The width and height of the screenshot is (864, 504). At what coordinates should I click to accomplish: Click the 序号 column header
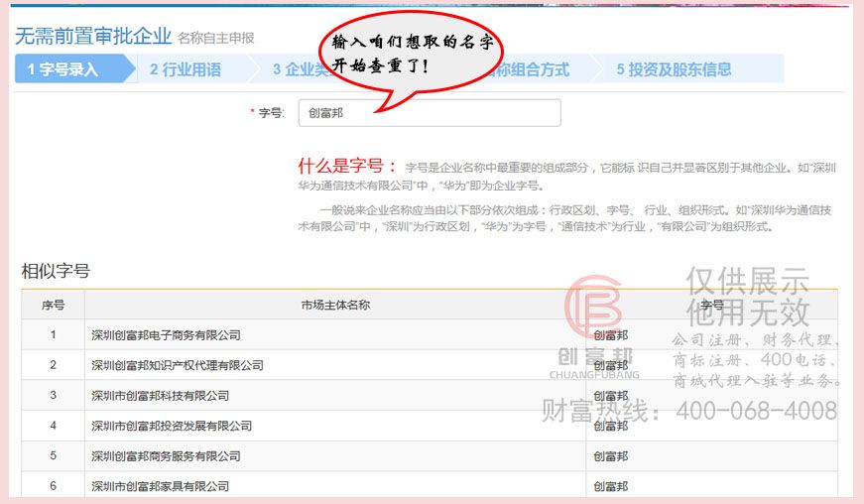tap(53, 305)
